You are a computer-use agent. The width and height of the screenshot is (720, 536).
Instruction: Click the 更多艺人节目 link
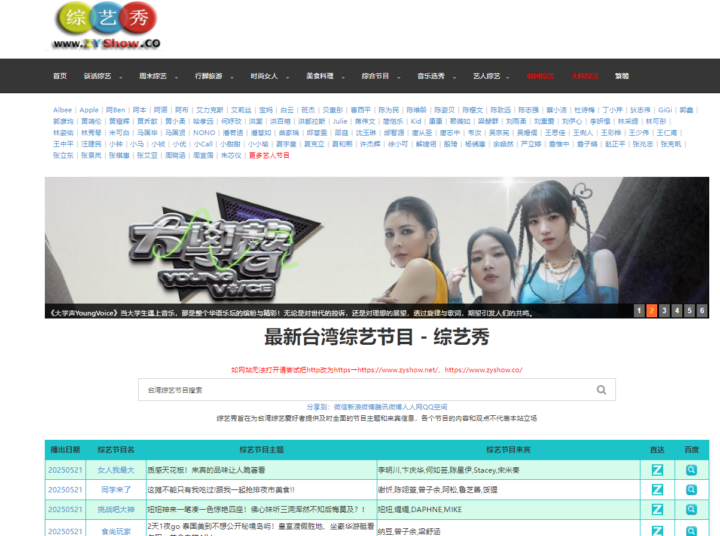pos(269,156)
